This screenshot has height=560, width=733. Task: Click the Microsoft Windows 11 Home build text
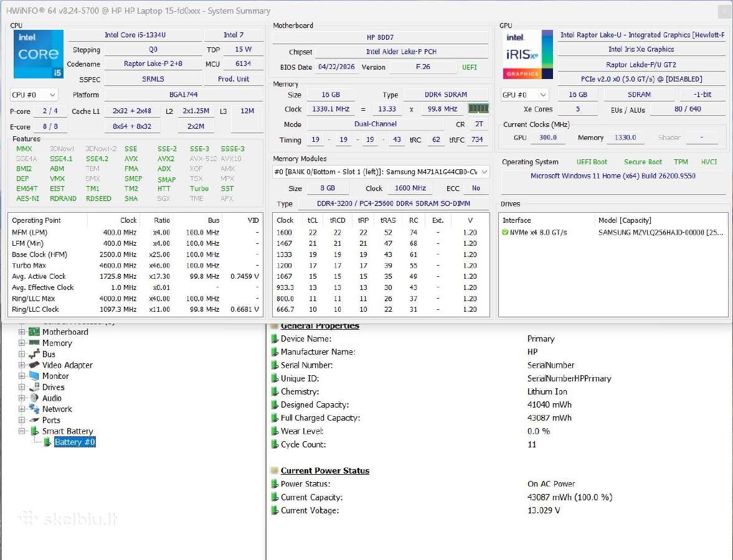(613, 175)
